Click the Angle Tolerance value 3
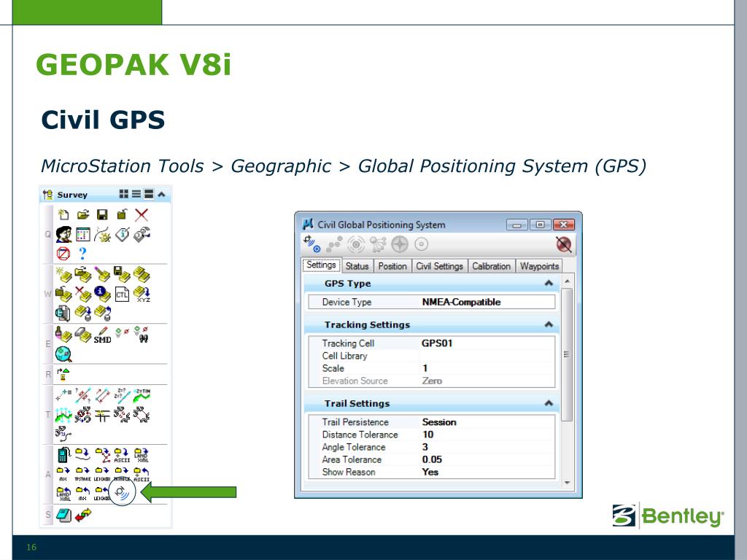The height and width of the screenshot is (560, 747). 487,447
